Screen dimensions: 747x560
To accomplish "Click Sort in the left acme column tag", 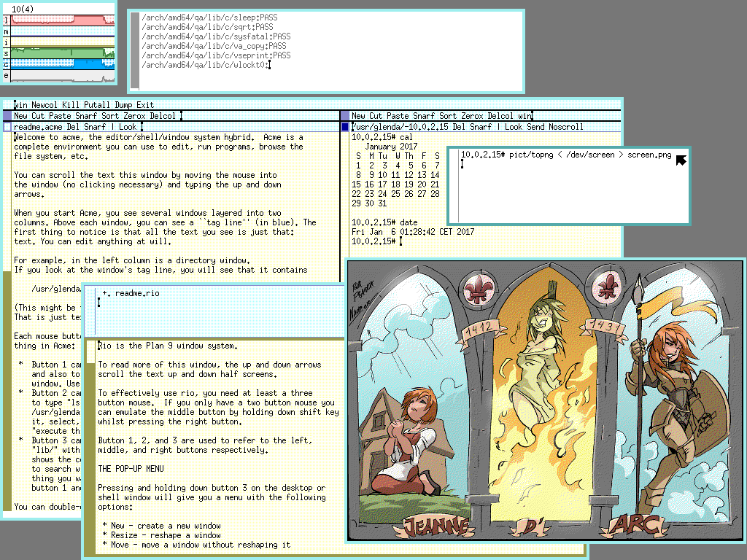I will [x=110, y=116].
